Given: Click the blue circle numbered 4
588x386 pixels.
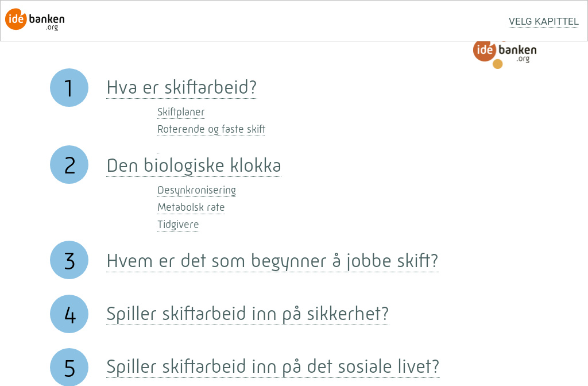Looking at the screenshot, I should (x=69, y=314).
